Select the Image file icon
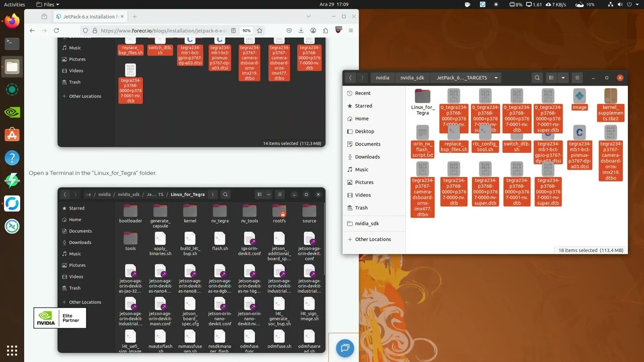The height and width of the screenshot is (362, 644). pos(580,96)
